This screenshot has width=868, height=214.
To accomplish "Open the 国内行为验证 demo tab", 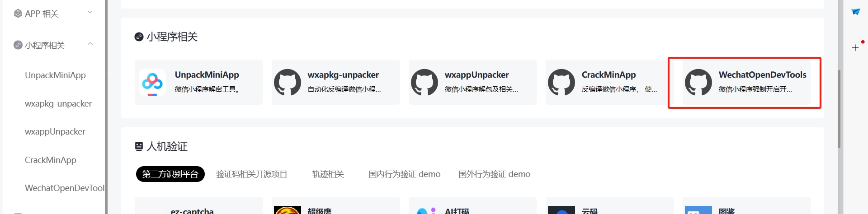I will coord(404,174).
